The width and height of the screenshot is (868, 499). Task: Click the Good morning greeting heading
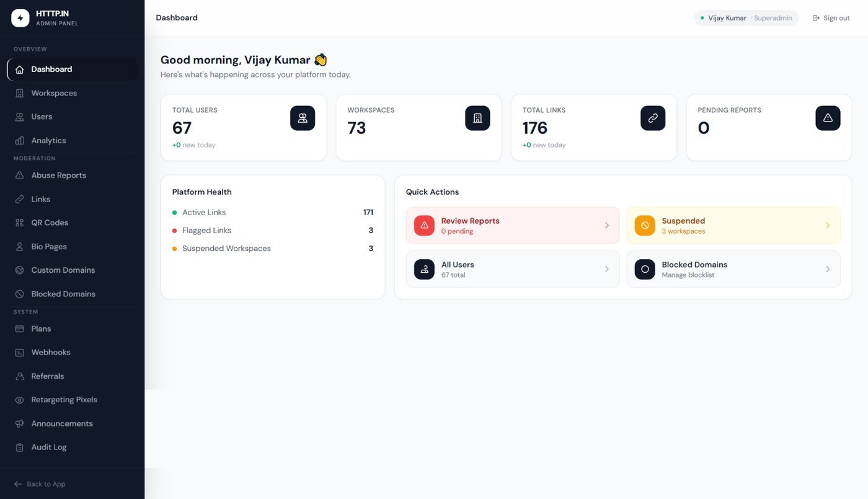click(x=244, y=60)
